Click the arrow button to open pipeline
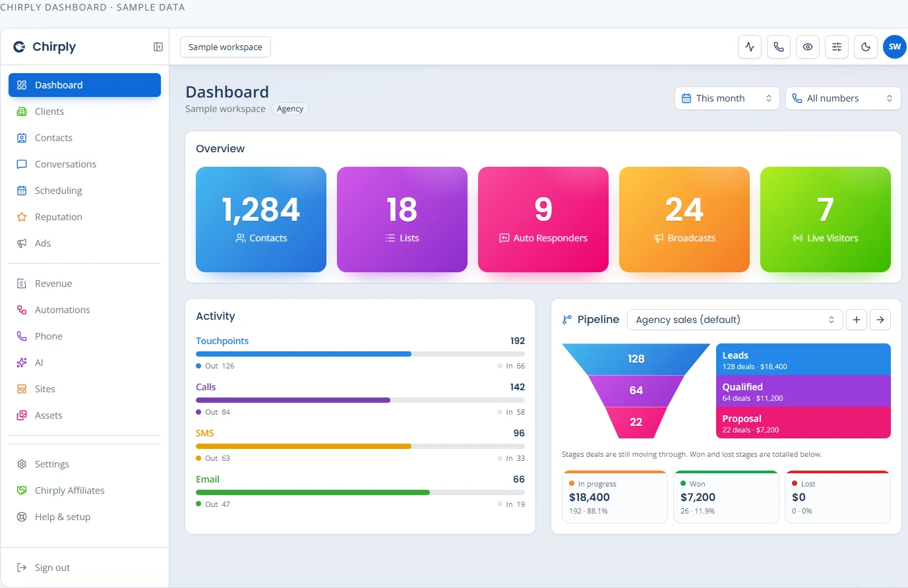 [880, 320]
